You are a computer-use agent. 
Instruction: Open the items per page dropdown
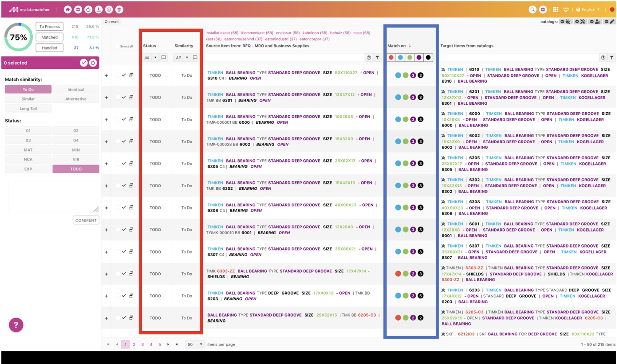pos(195,344)
